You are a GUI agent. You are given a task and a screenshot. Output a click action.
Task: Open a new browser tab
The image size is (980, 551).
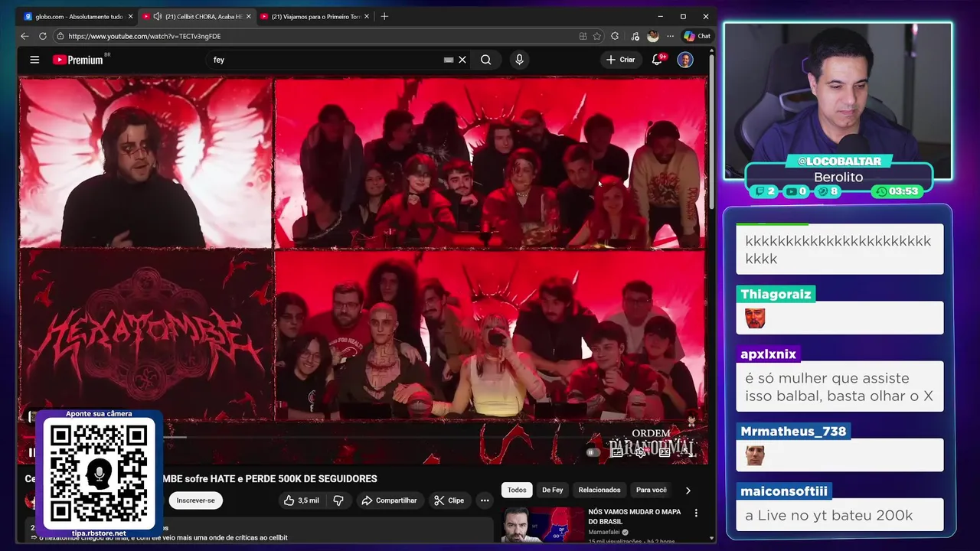384,16
